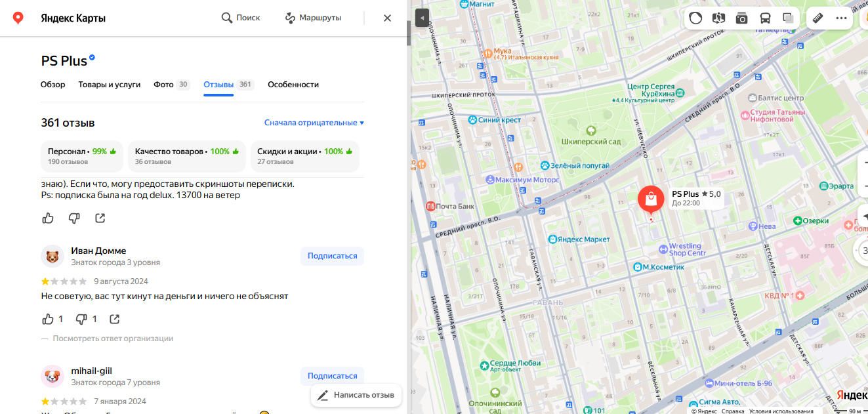Toggle the photos camera layer on map
The height and width of the screenshot is (414, 868).
click(x=741, y=18)
